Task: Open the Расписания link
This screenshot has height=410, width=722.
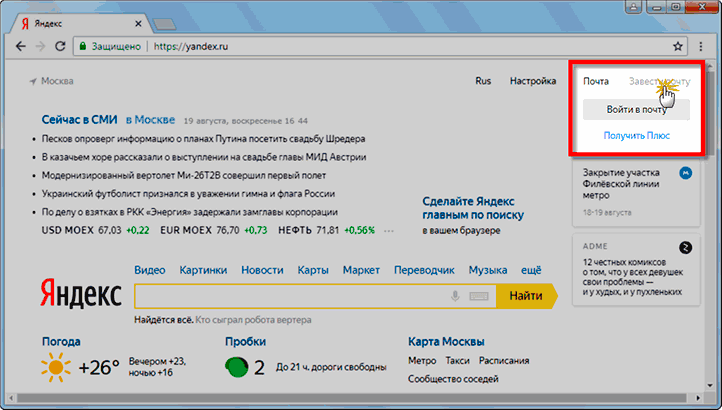Action: pos(504,361)
